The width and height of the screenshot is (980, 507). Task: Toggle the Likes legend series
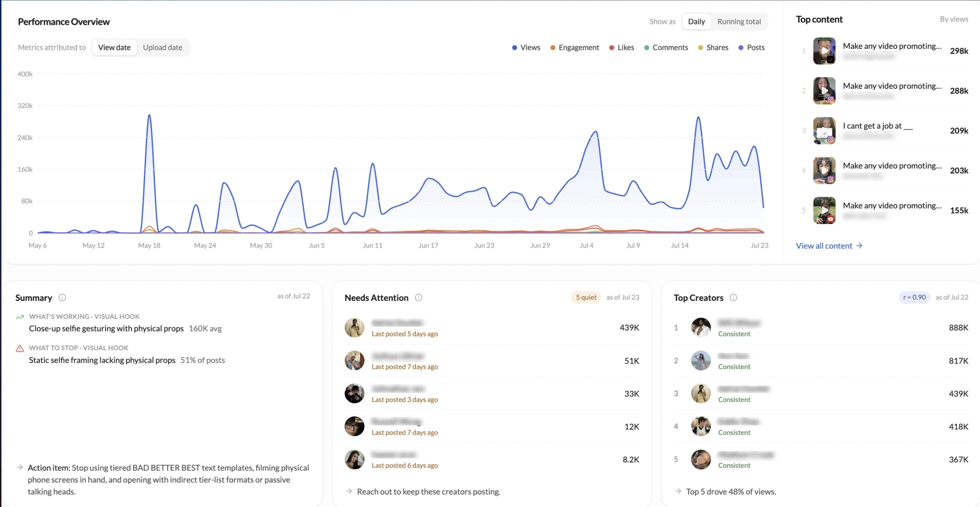621,48
